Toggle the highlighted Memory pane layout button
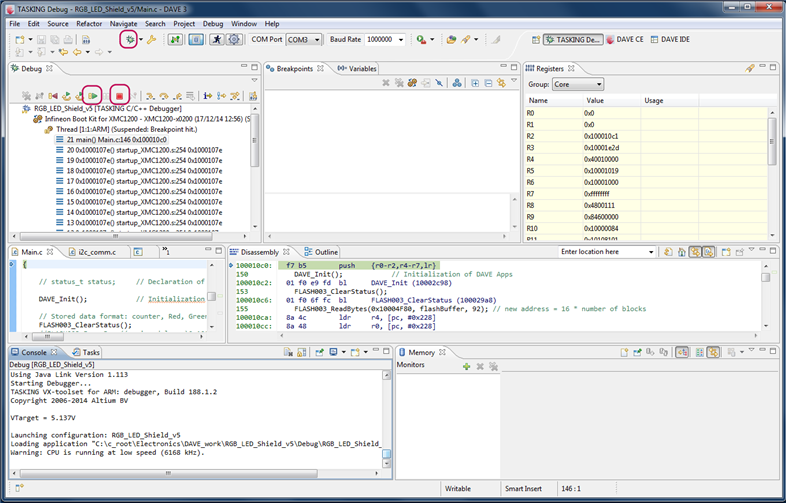This screenshot has height=503, width=786. 682,352
